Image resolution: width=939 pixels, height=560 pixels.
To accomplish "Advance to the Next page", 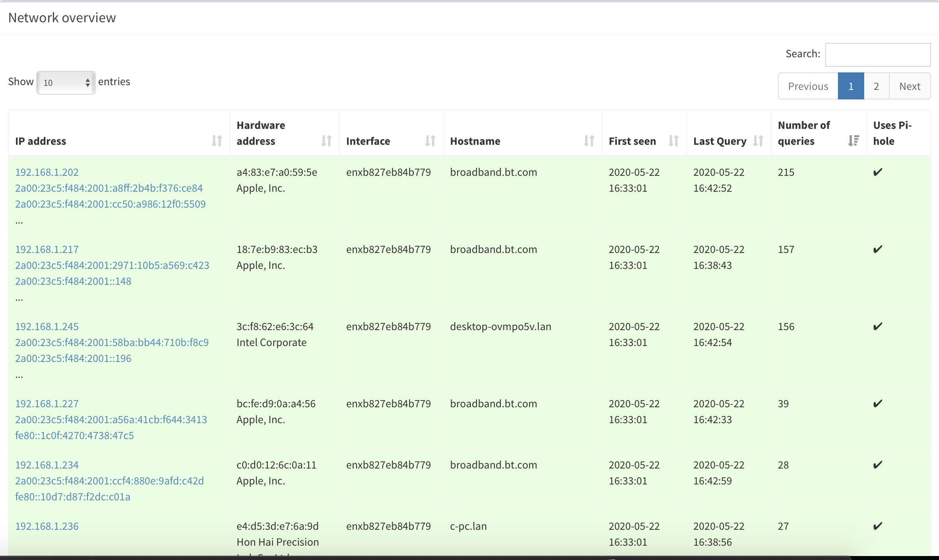I will click(910, 86).
